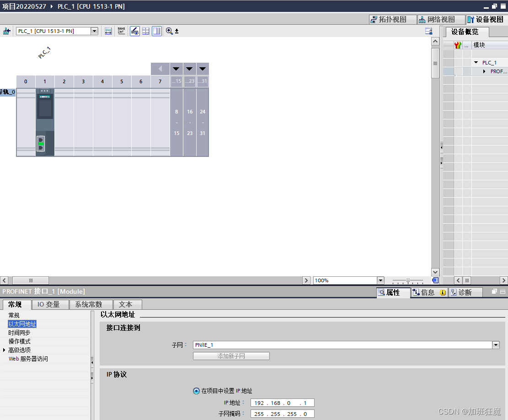The height and width of the screenshot is (420, 508).
Task: Open the 子网 dropdown showing PN/IE_1
Action: 496,345
